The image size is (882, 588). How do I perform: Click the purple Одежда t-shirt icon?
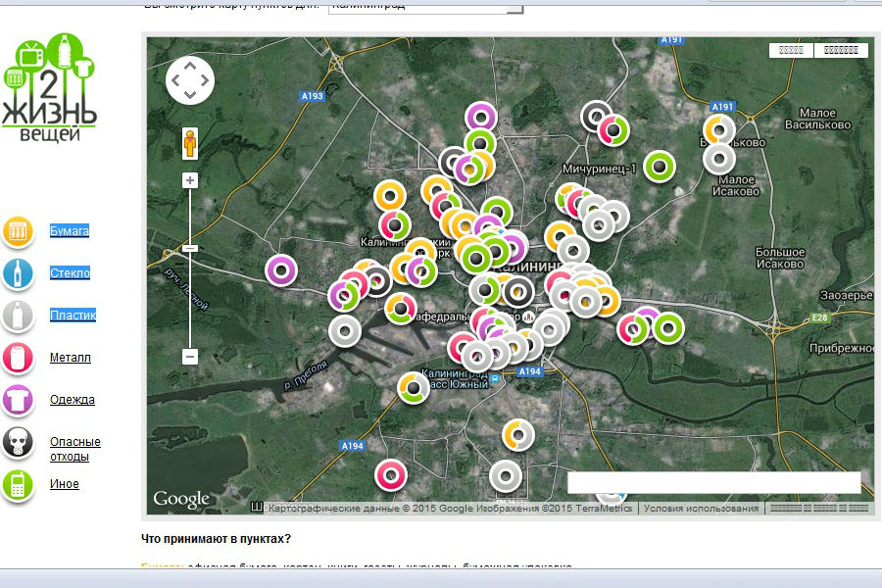(x=17, y=400)
